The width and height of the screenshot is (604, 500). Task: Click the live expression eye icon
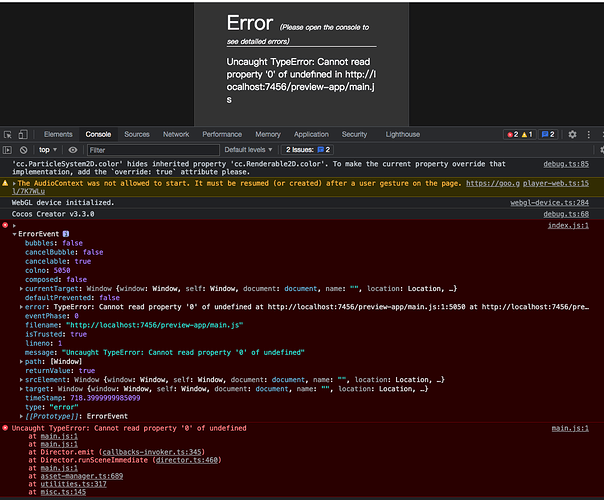point(72,150)
